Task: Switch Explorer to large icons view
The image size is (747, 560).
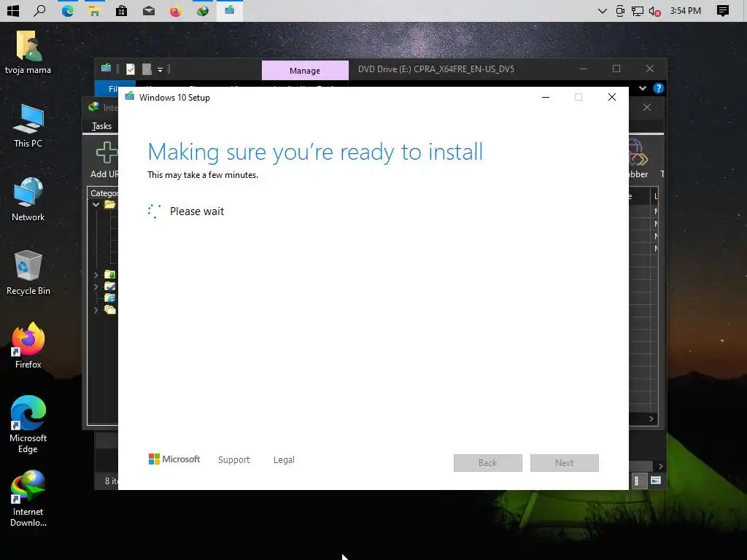Action: pyautogui.click(x=656, y=481)
